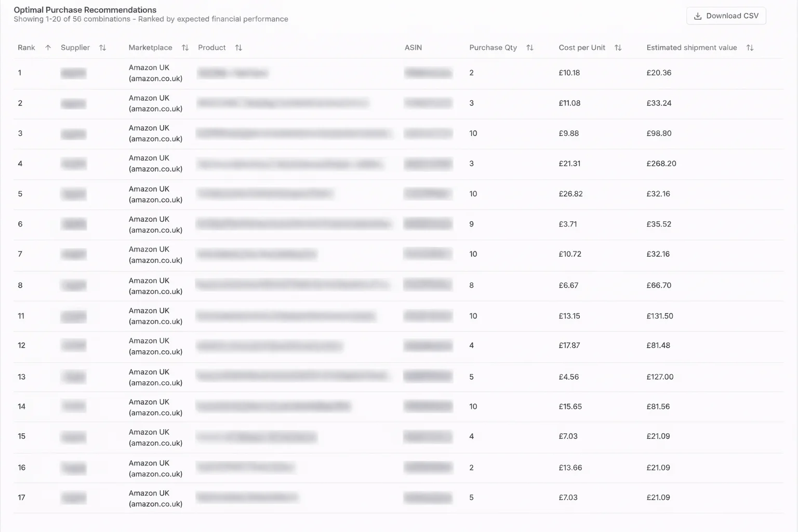Click the Optimal Purchase Recommendations heading
Image resolution: width=798 pixels, height=532 pixels.
[85, 9]
